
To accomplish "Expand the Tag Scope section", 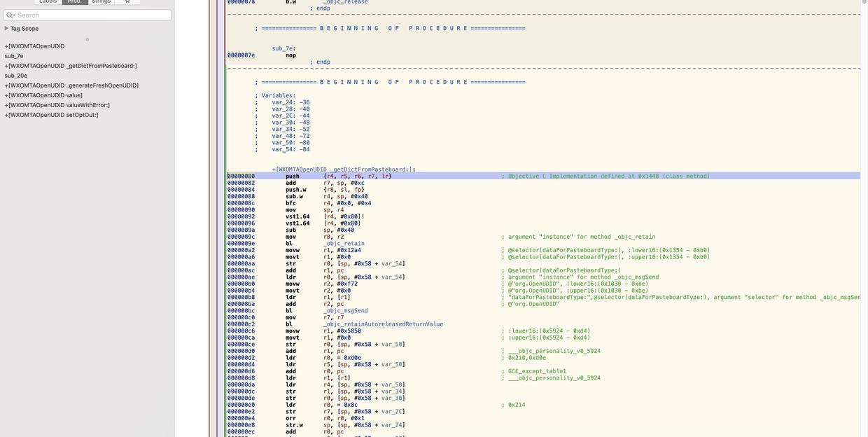I will [6, 29].
